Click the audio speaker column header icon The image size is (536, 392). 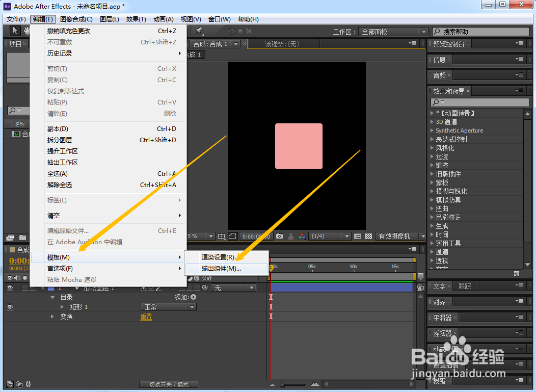pyautogui.click(x=17, y=278)
